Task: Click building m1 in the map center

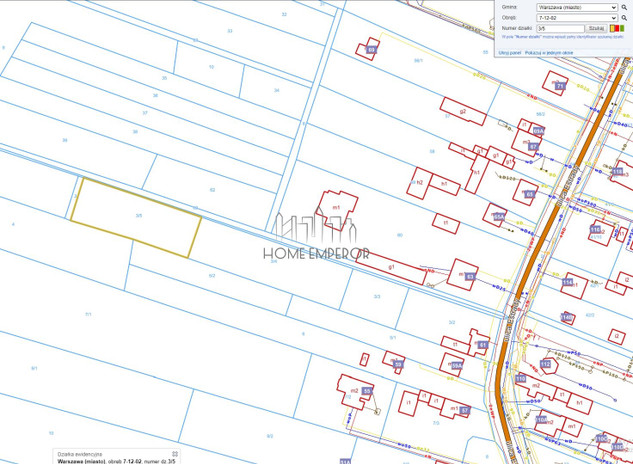Action: [337, 208]
